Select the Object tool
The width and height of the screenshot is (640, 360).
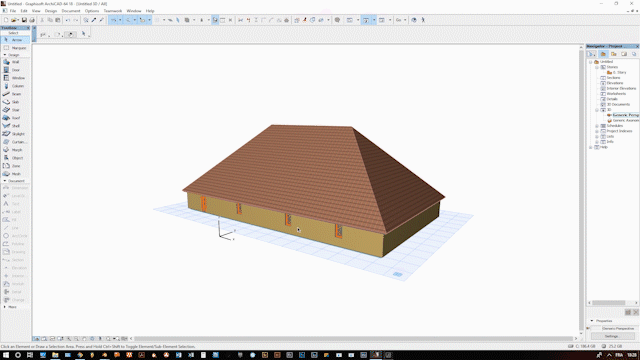point(15,158)
